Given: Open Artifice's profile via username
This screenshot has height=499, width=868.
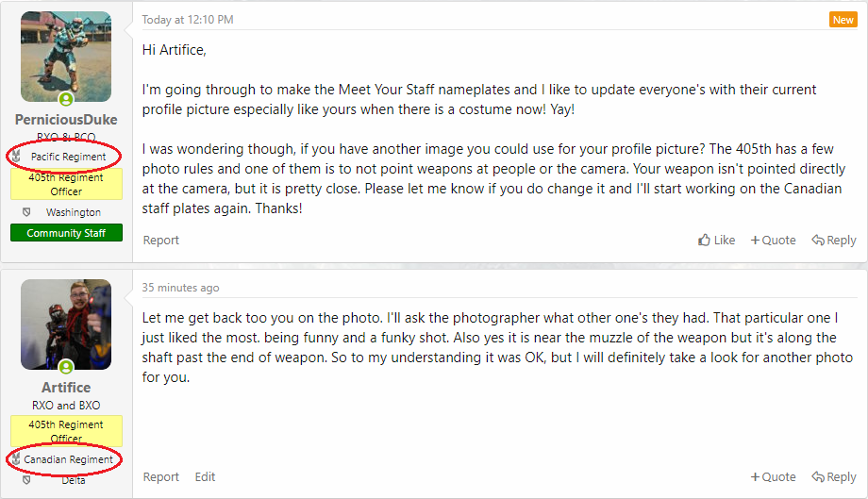Looking at the screenshot, I should pyautogui.click(x=66, y=388).
